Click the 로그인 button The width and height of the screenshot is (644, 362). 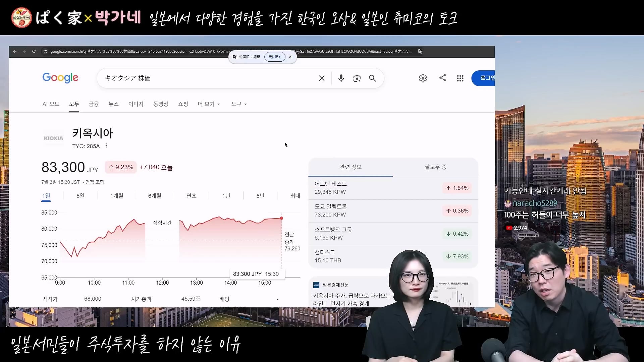[x=483, y=78]
